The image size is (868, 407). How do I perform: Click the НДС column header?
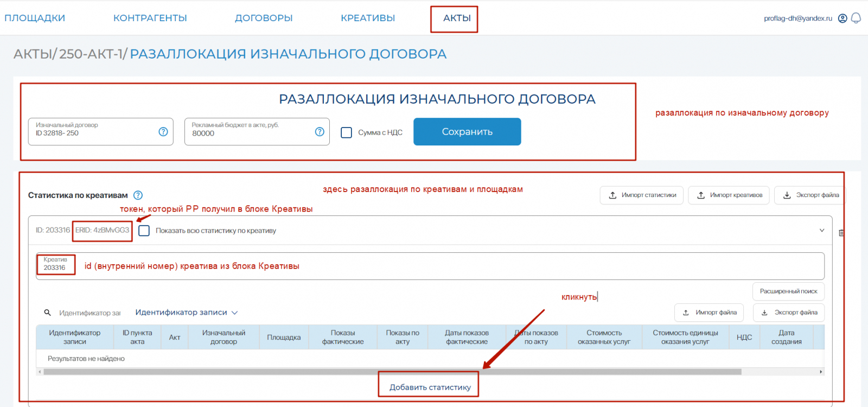(744, 337)
